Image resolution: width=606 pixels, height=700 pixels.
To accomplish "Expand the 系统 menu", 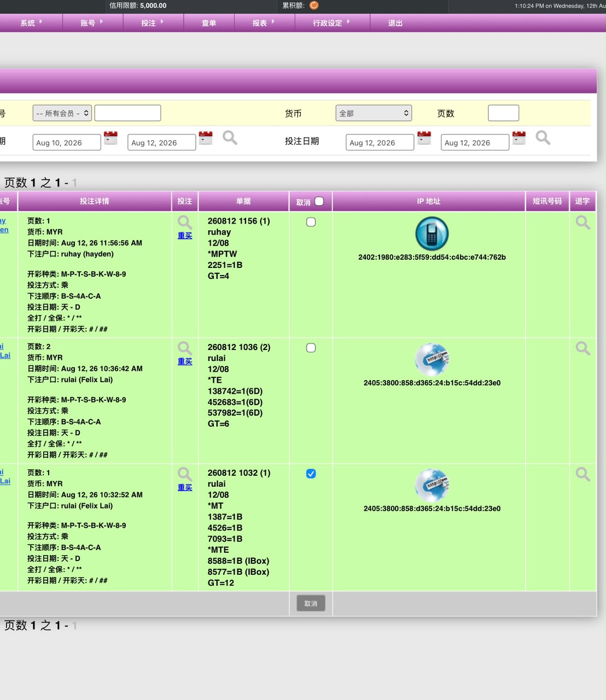I will click(31, 23).
